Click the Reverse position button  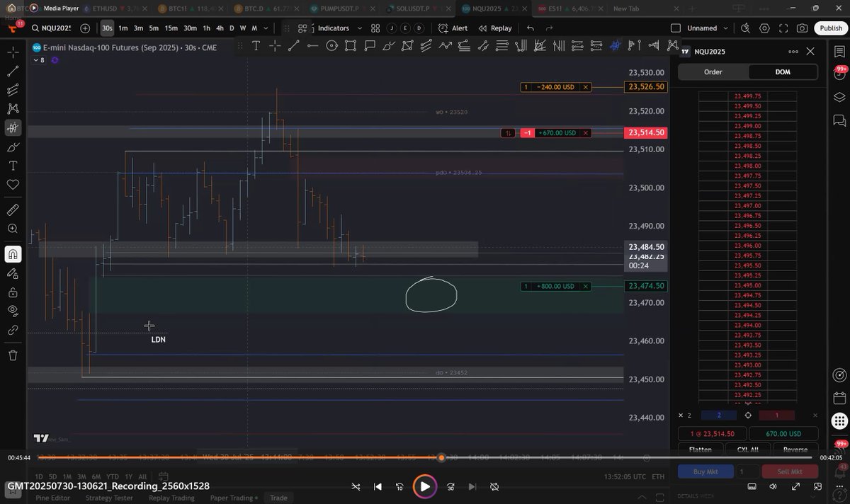click(795, 449)
